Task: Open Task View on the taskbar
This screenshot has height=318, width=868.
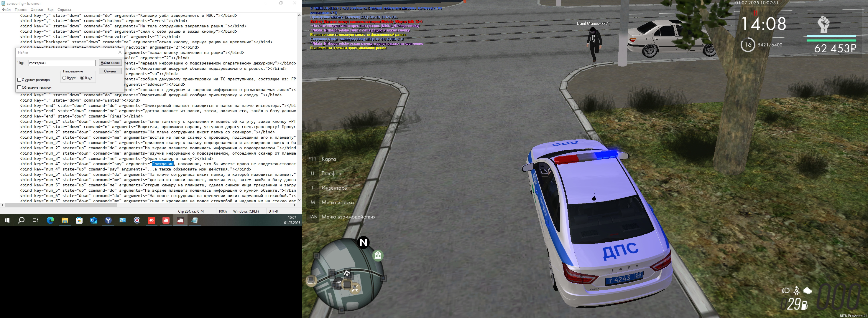Action: click(x=35, y=221)
